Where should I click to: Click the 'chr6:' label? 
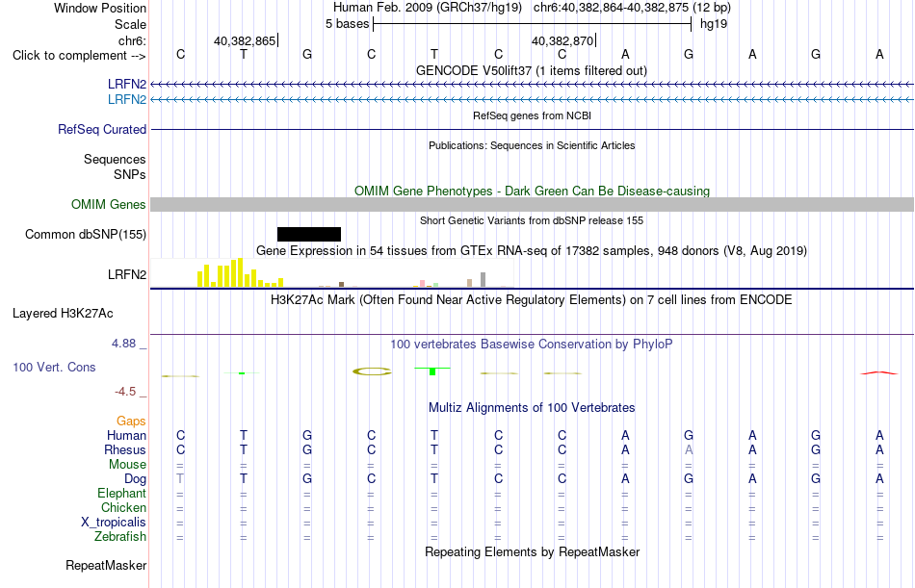(x=133, y=40)
